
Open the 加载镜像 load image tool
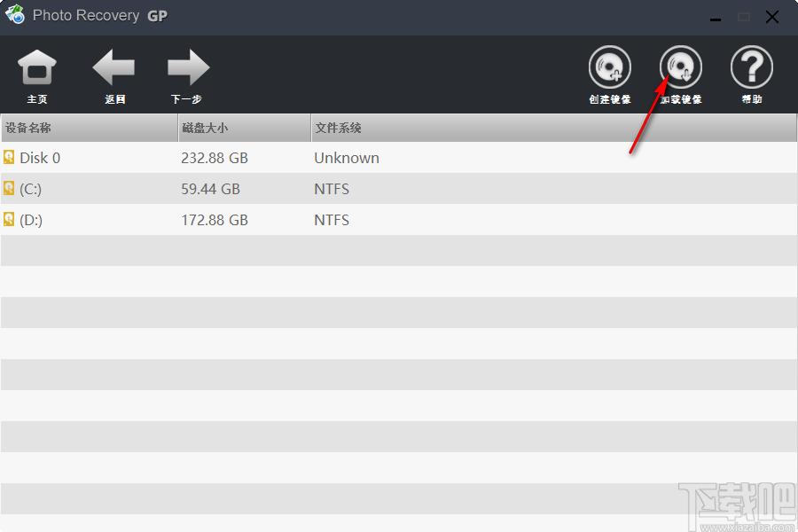pyautogui.click(x=681, y=67)
